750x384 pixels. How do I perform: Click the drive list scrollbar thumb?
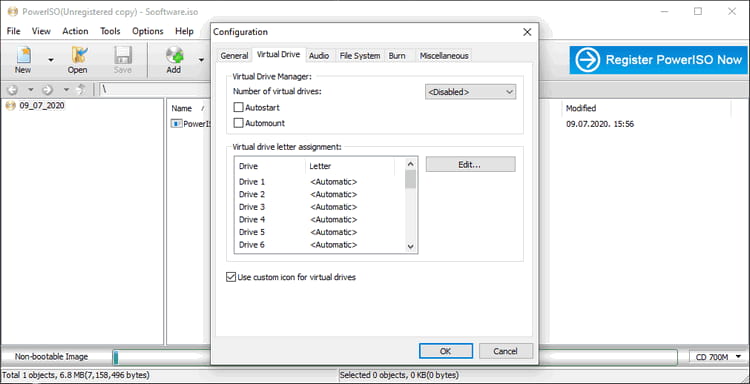[x=410, y=179]
